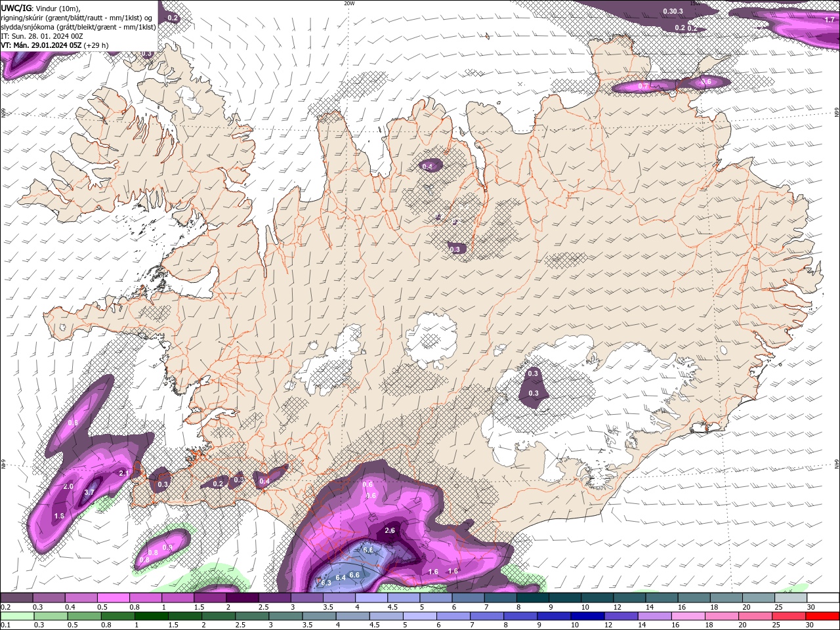Click the 2.6 precipitation value on map
Screen dimensions: 840x630
click(390, 530)
